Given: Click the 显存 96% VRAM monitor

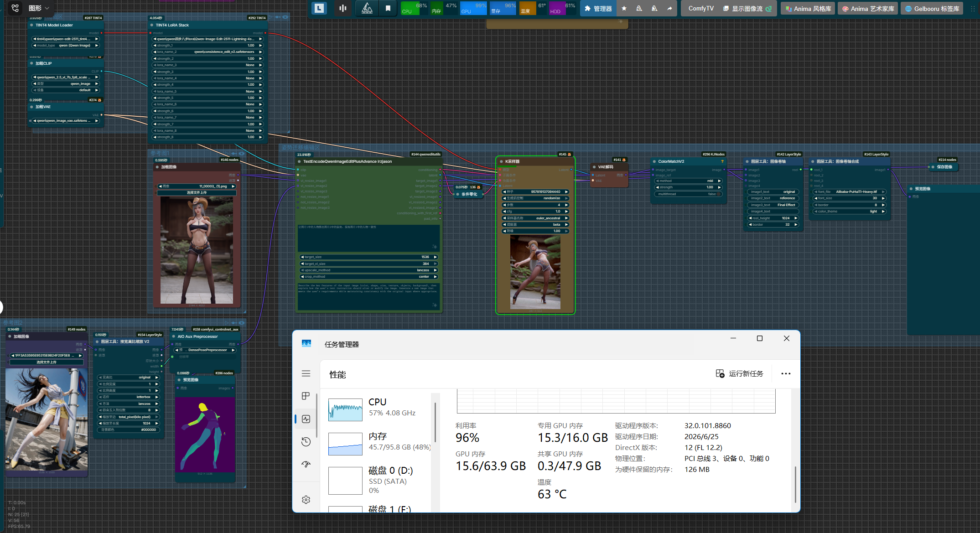Looking at the screenshot, I should [503, 8].
